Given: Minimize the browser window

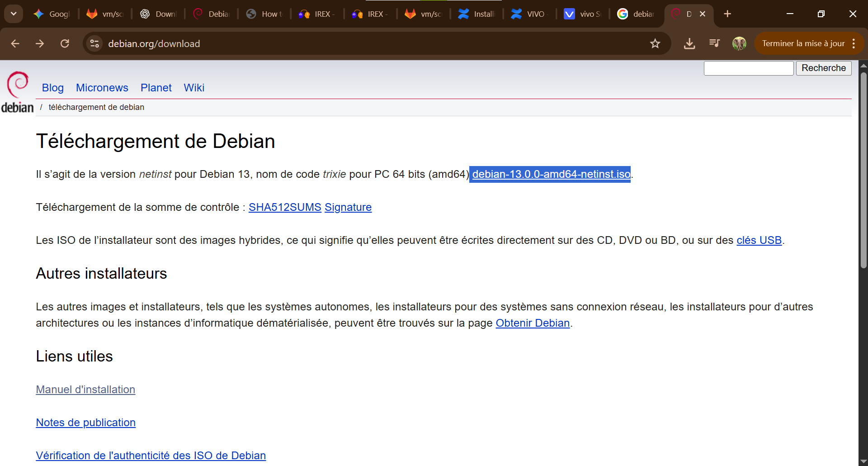Looking at the screenshot, I should pos(790,14).
